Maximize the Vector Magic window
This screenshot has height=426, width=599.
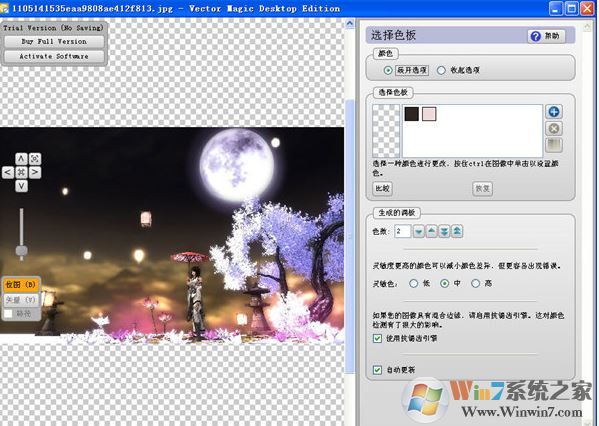point(572,8)
